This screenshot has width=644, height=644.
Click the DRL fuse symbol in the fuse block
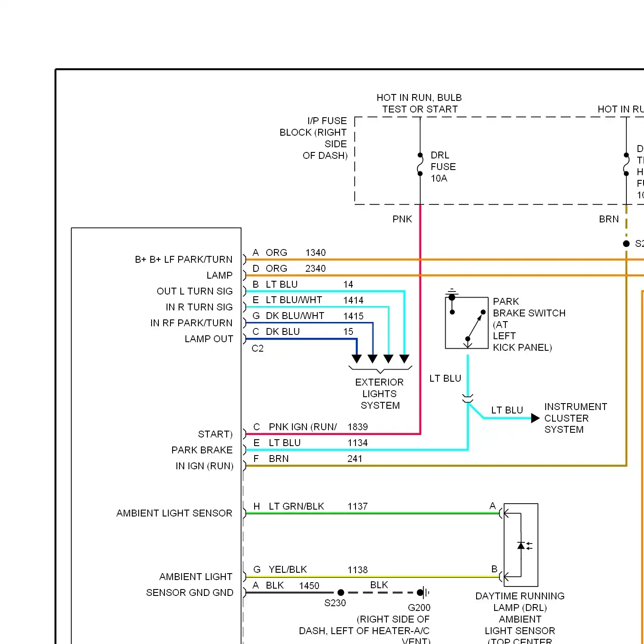tap(420, 164)
